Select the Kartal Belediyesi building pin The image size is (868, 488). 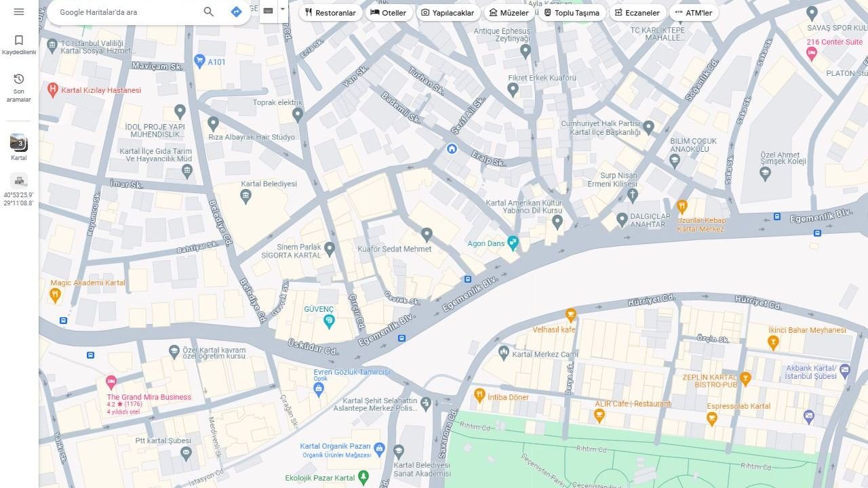click(x=245, y=197)
